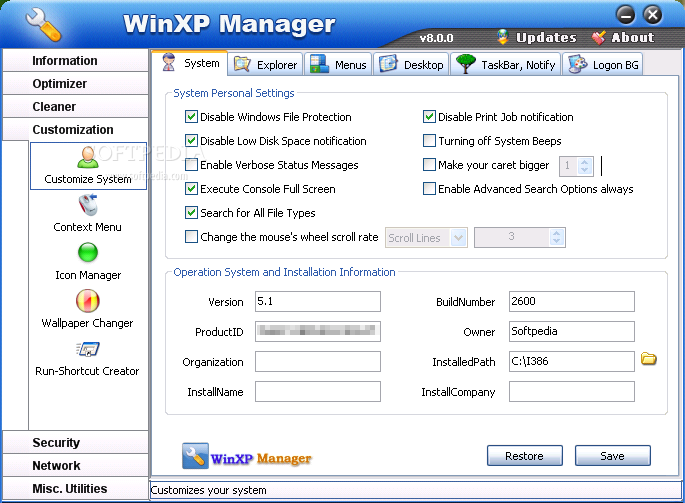685x503 pixels.
Task: Select the System tab
Action: 190,63
